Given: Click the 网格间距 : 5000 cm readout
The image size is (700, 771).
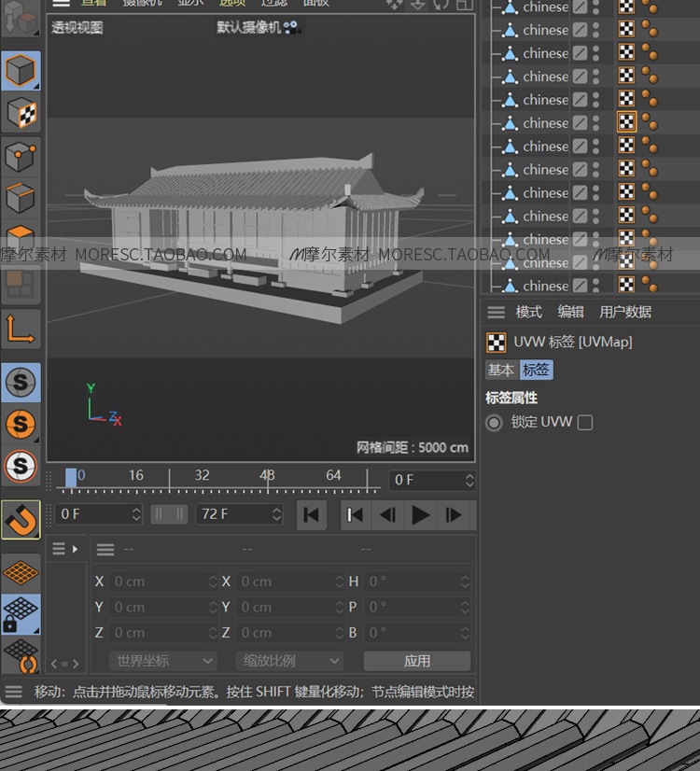Looking at the screenshot, I should [412, 447].
